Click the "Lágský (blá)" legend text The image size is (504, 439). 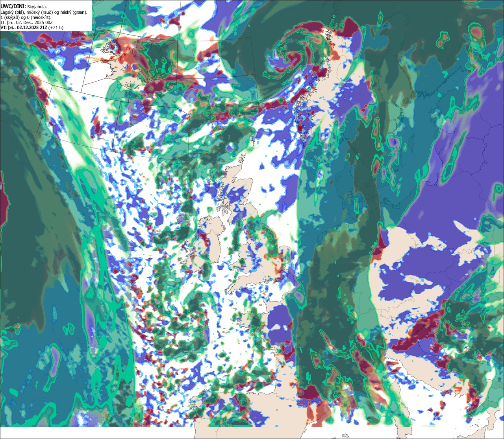tap(12, 13)
